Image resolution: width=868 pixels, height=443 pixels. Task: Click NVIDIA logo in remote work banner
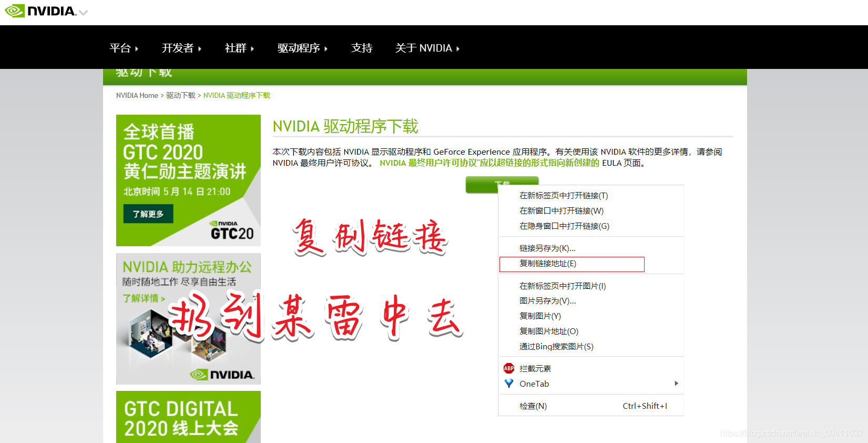click(222, 375)
